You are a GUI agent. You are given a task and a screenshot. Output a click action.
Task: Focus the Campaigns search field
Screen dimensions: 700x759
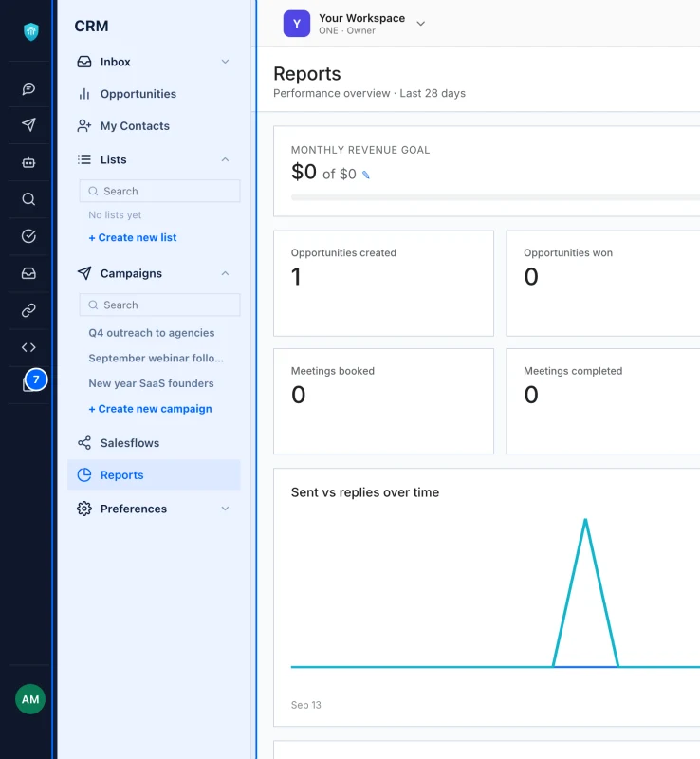point(159,305)
